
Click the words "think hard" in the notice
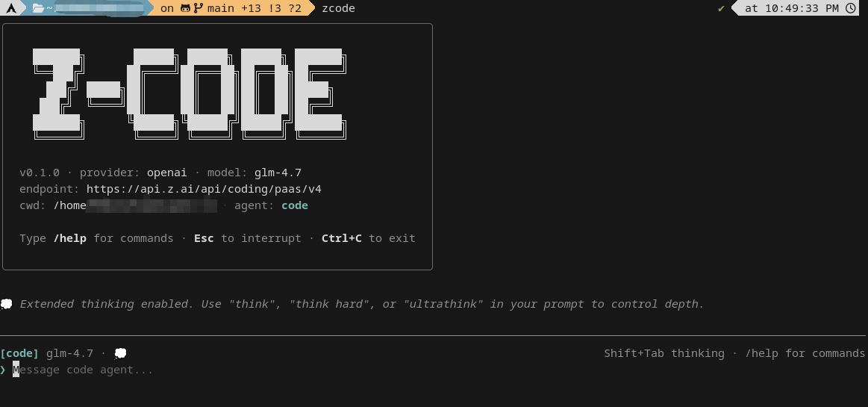[330, 304]
